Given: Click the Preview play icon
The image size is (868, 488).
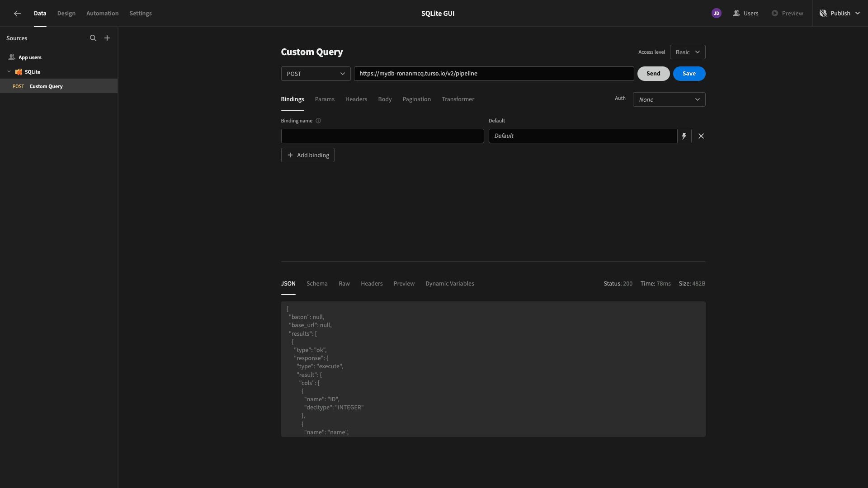Looking at the screenshot, I should point(775,14).
